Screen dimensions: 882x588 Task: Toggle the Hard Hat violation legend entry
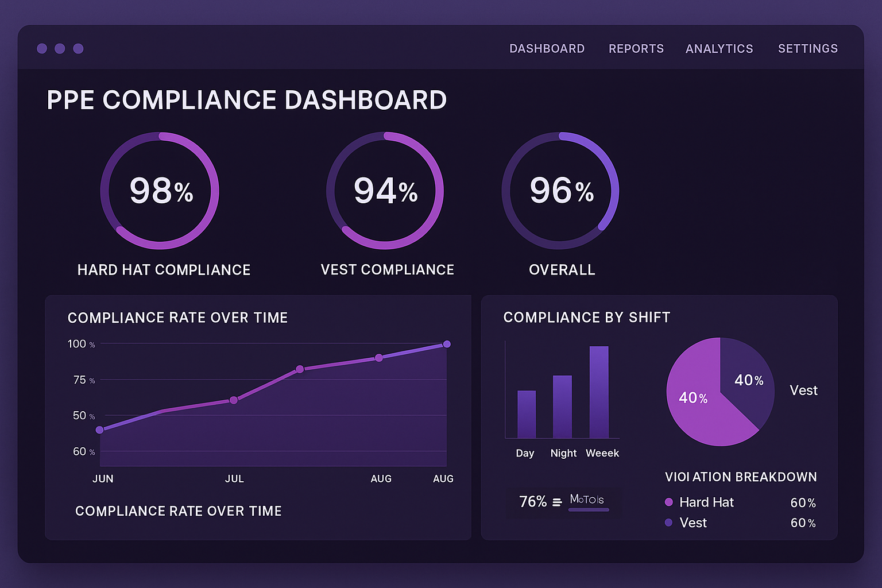point(706,502)
